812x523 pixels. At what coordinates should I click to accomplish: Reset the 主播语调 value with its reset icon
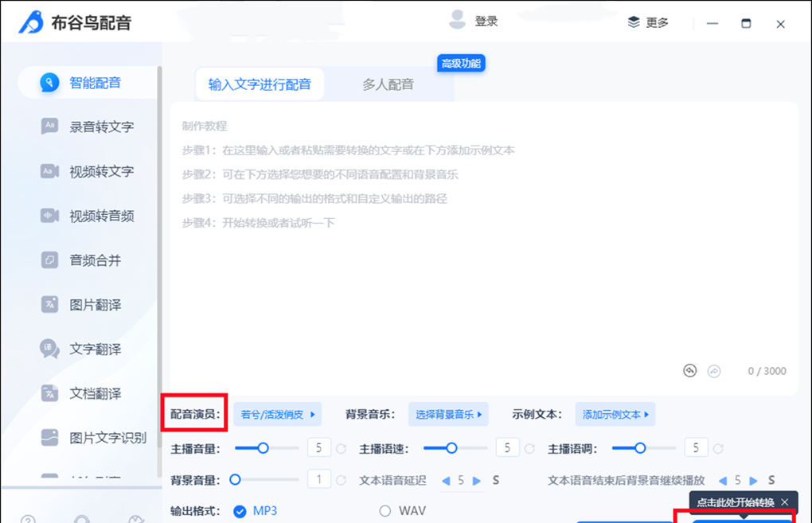(718, 448)
